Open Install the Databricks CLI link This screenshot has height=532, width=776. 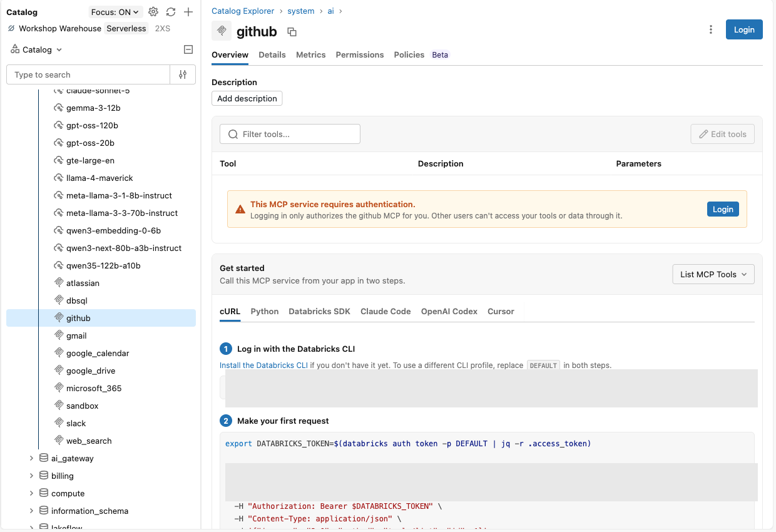click(263, 365)
